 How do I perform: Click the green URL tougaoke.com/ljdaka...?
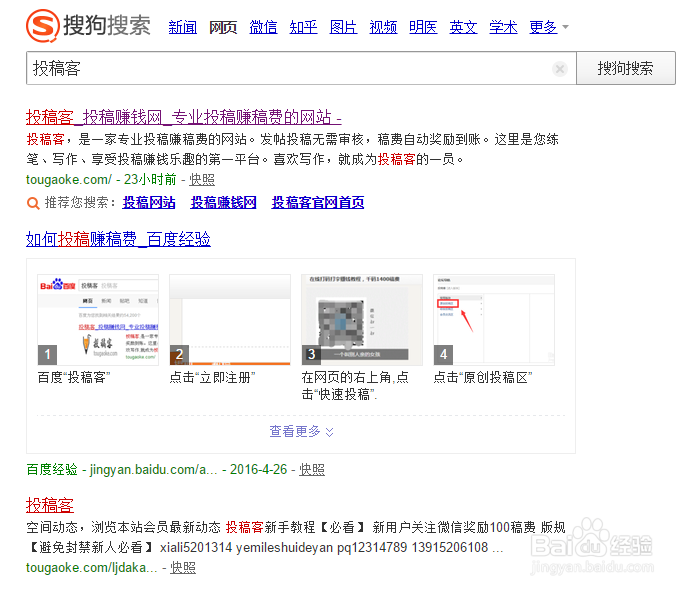pyautogui.click(x=92, y=567)
